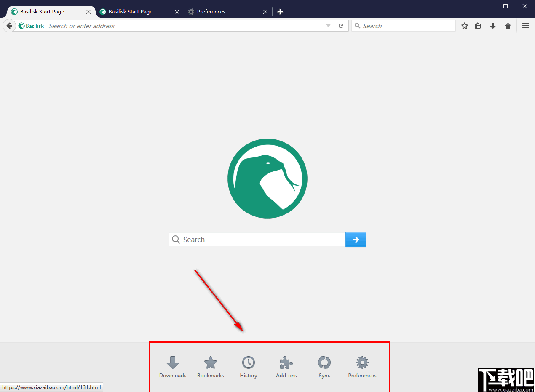Submit search with blue arrow button

point(356,240)
